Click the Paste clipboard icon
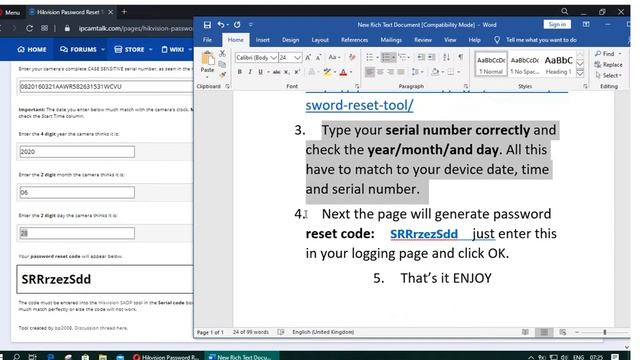640x360 pixels. point(207,59)
